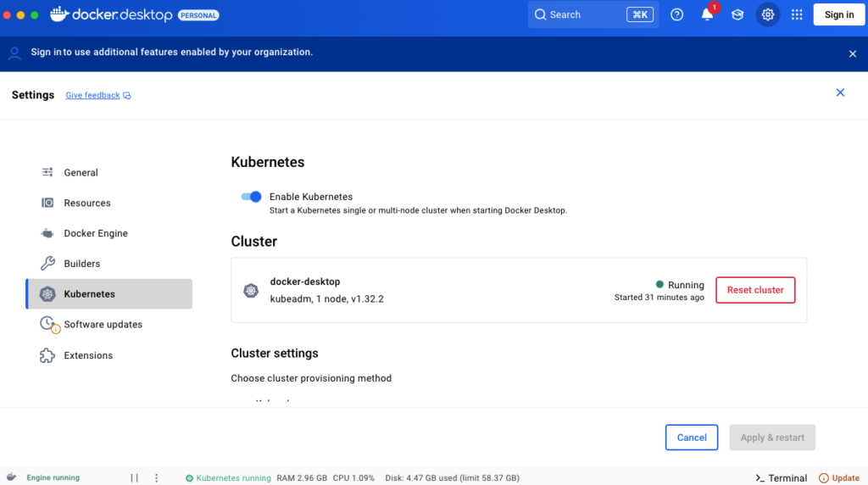Pause the engine with pause icon
This screenshot has height=485, width=868.
[134, 478]
